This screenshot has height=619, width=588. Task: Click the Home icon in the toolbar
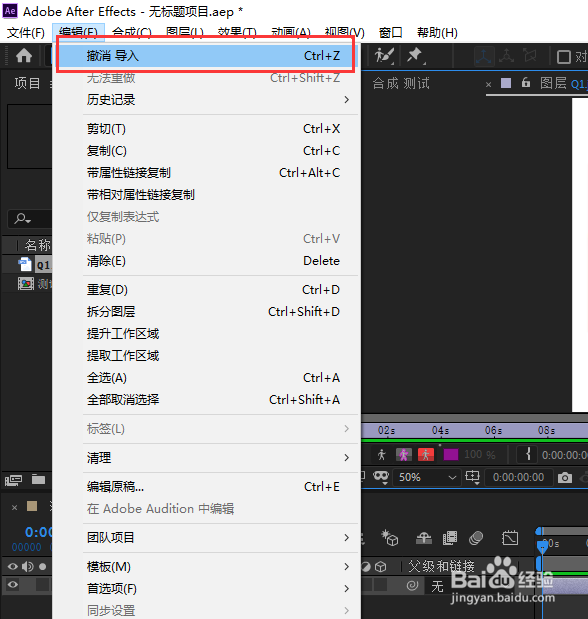24,56
